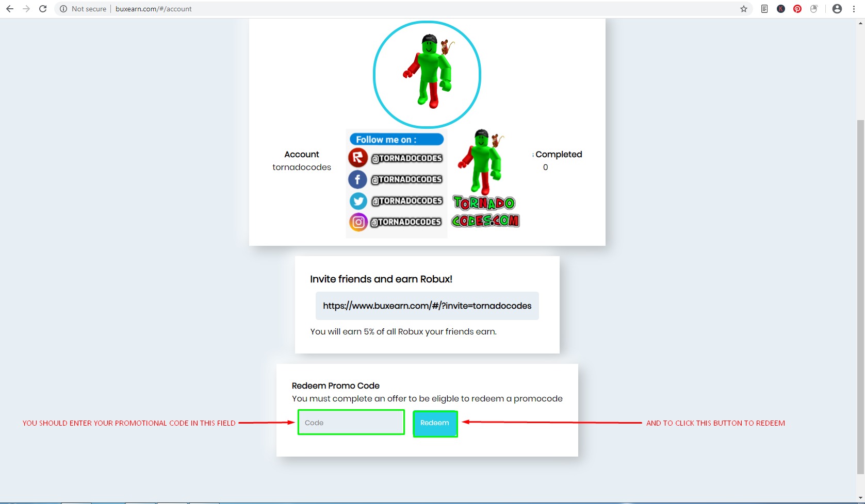865x504 pixels.
Task: Click the scrollbar up arrow
Action: point(860,23)
